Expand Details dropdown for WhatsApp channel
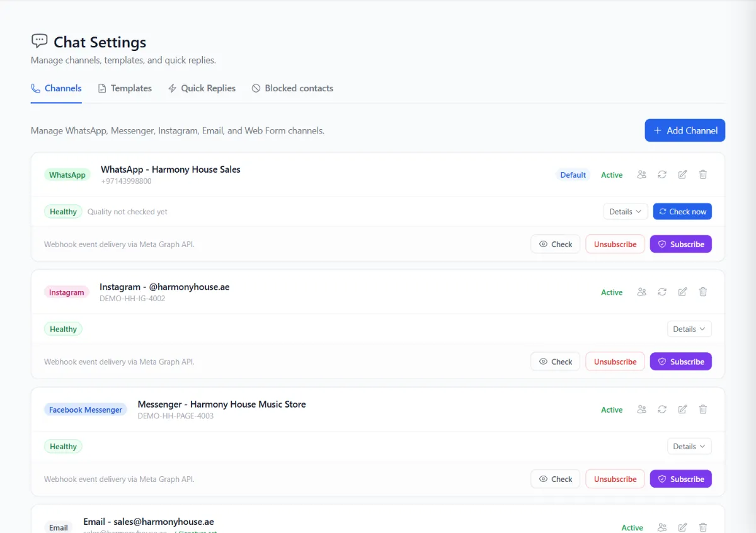756x533 pixels. [626, 212]
